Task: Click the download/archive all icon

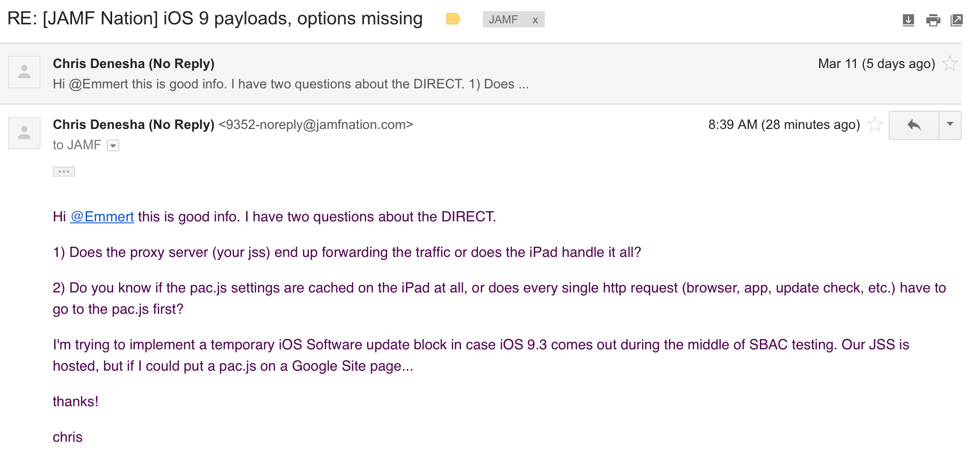Action: point(908,20)
